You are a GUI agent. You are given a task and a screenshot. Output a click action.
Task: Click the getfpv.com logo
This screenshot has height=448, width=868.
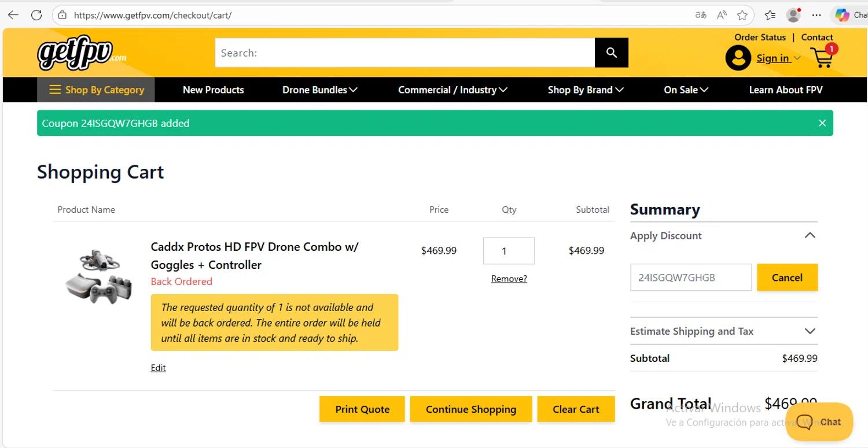click(x=82, y=53)
